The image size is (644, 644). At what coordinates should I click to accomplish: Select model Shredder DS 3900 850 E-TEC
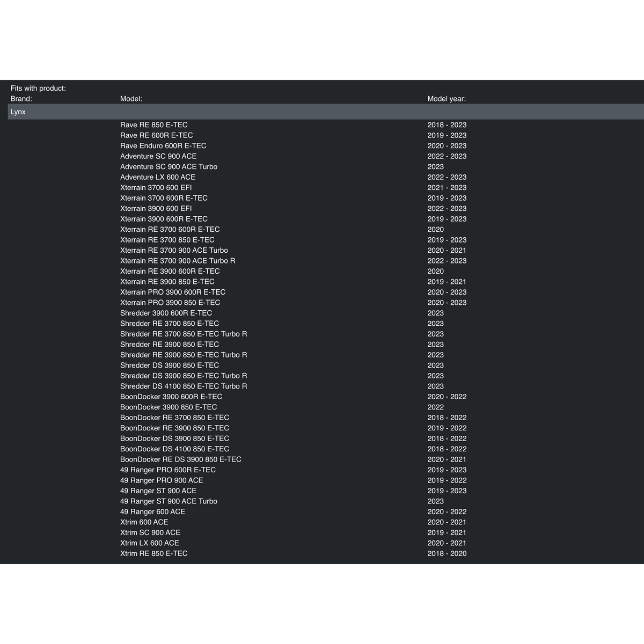[170, 365]
